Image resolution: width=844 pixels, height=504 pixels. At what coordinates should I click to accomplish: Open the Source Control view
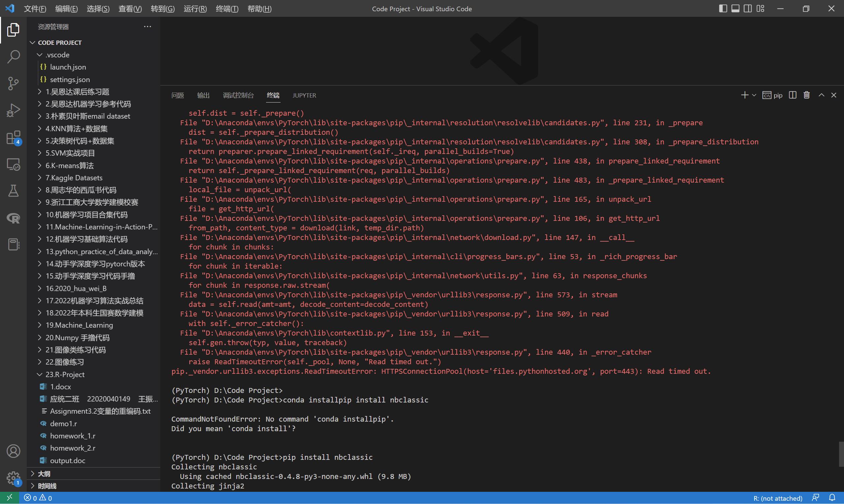13,83
